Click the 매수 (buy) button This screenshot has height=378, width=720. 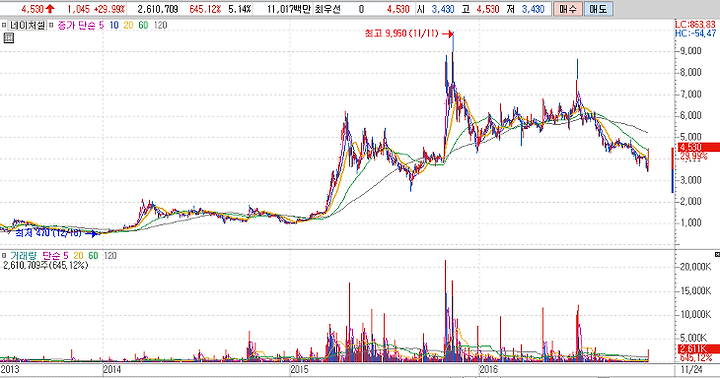tap(568, 9)
